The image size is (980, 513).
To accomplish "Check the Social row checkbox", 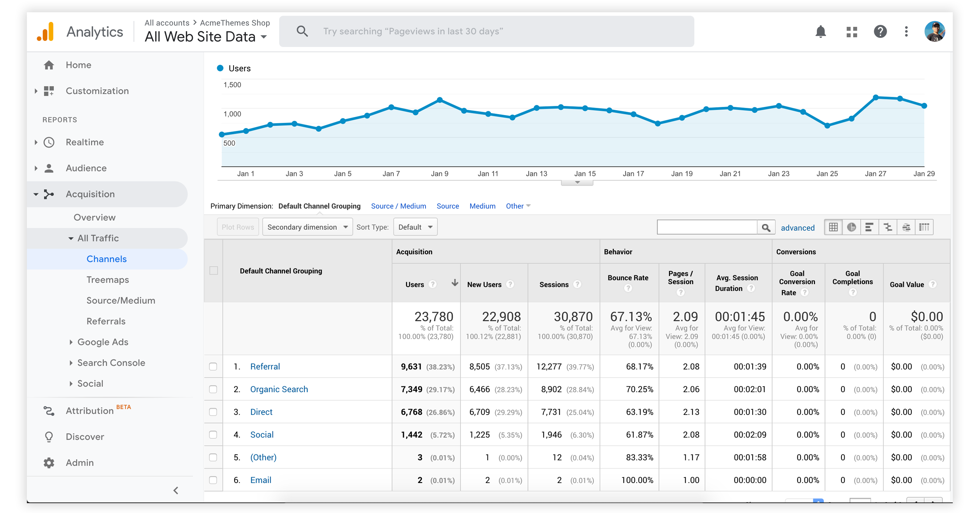I will (x=213, y=435).
